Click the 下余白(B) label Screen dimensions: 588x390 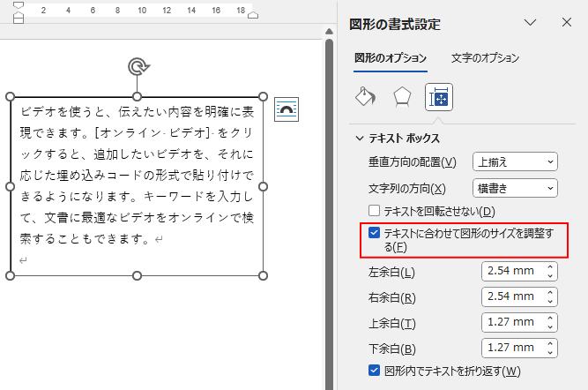click(392, 349)
